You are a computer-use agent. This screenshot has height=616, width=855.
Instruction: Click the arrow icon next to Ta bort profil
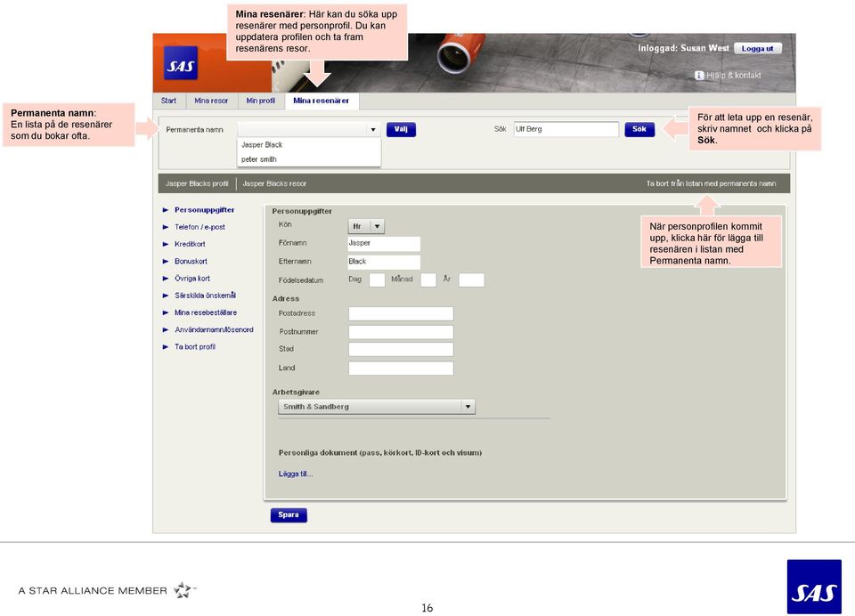(166, 346)
